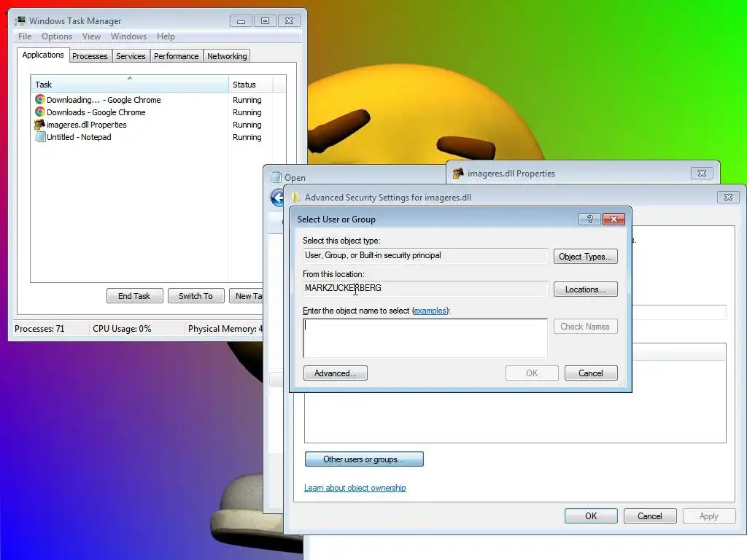Viewport: 747px width, 560px height.
Task: Click the Chrome icon beside Downloading task
Action: [40, 99]
